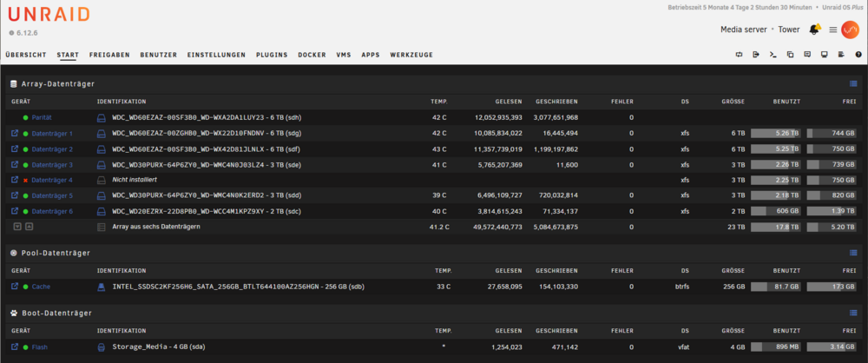Viewport: 868px width, 363px height.
Task: Open the WERKZEUGE tab
Action: click(411, 55)
